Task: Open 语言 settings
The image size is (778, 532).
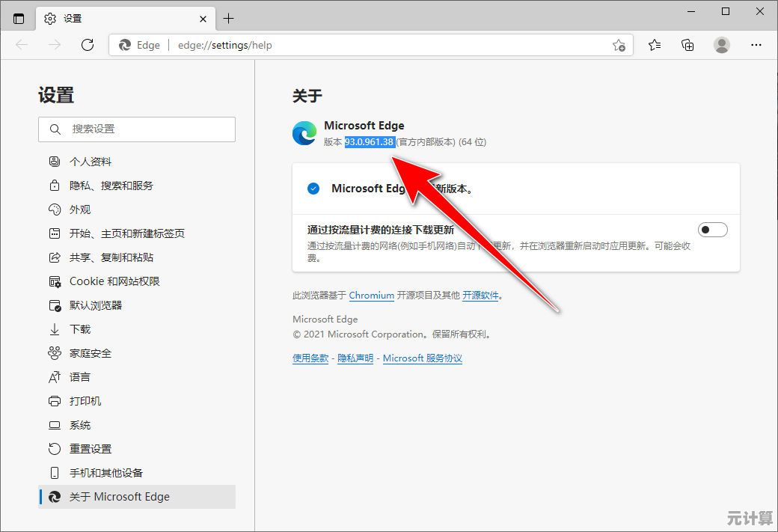Action: point(137,377)
